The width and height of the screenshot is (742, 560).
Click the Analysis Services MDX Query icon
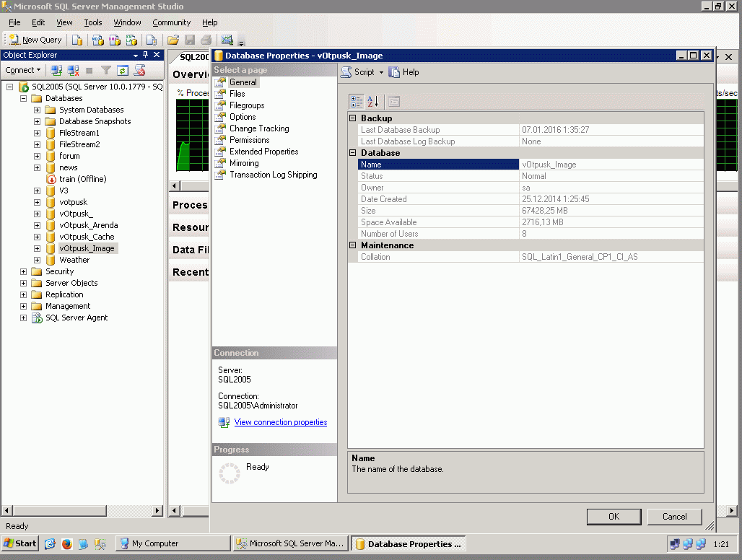tap(98, 40)
